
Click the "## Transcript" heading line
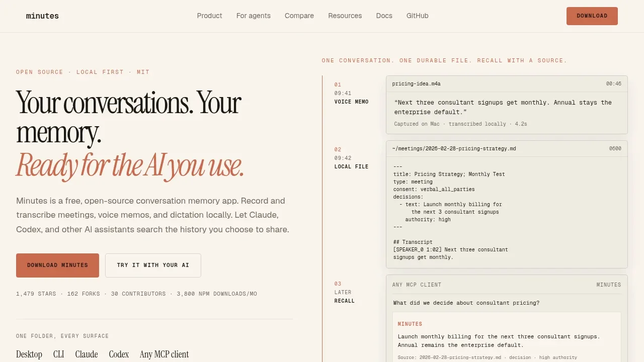[x=413, y=242]
